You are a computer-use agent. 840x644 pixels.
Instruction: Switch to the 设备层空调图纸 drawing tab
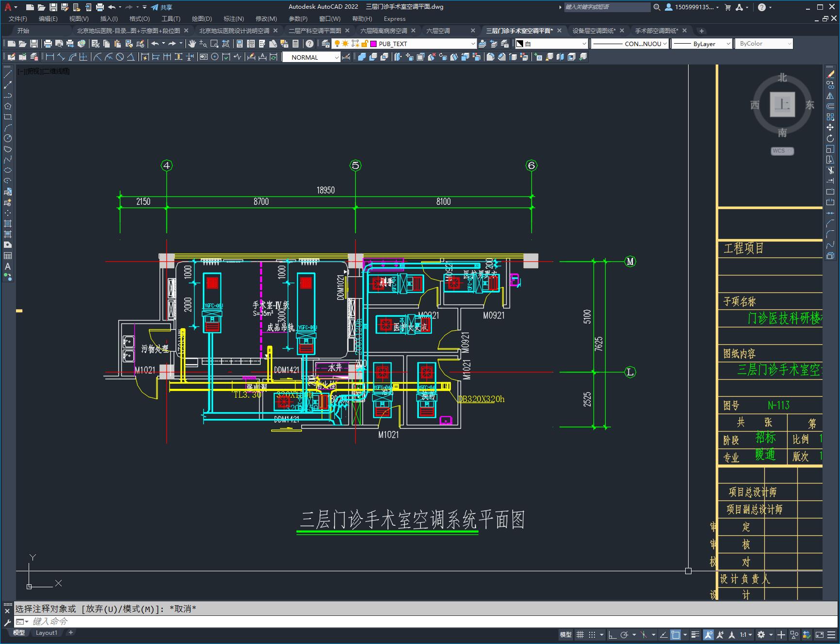coord(593,31)
